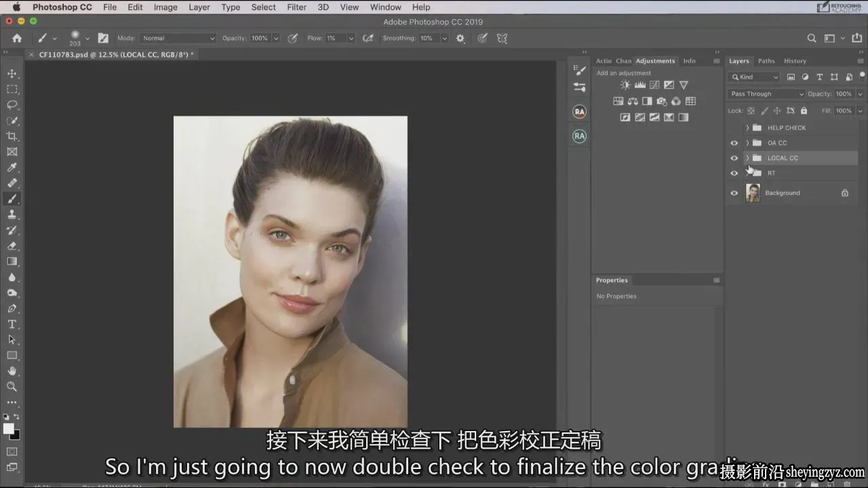
Task: Select the Eyedropper tool
Action: 12,167
